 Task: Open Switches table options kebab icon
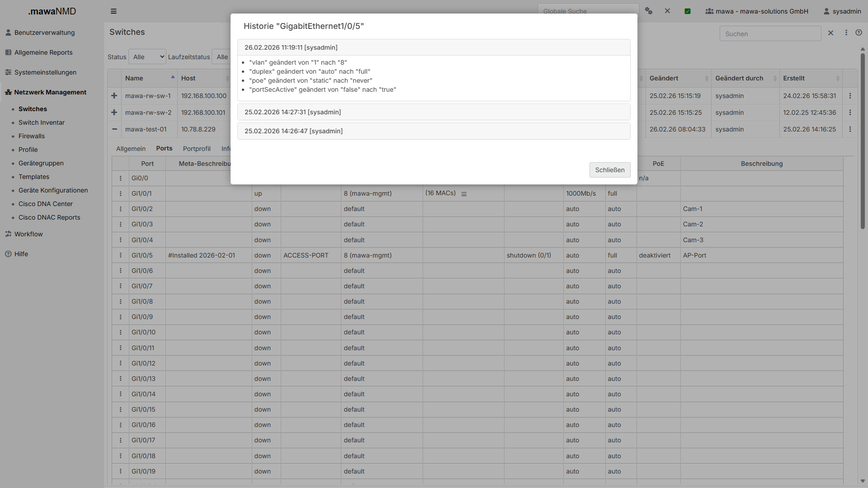846,33
